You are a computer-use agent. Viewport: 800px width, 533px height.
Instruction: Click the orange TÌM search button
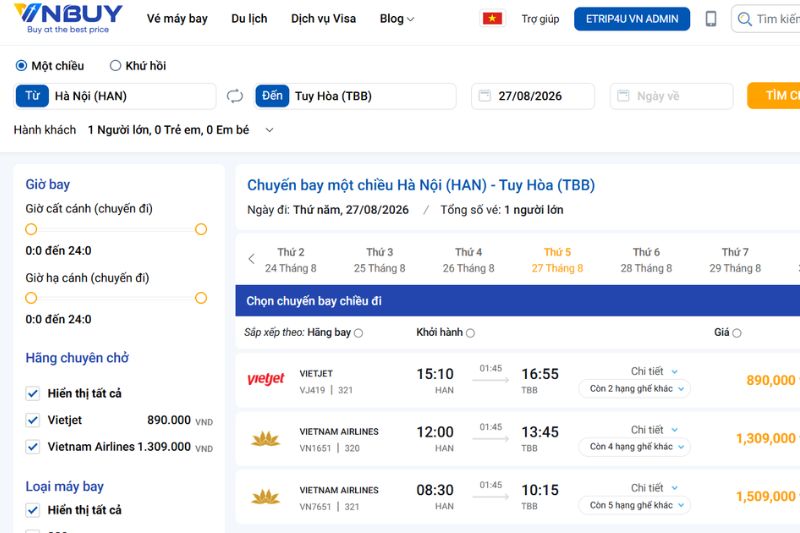[x=773, y=96]
